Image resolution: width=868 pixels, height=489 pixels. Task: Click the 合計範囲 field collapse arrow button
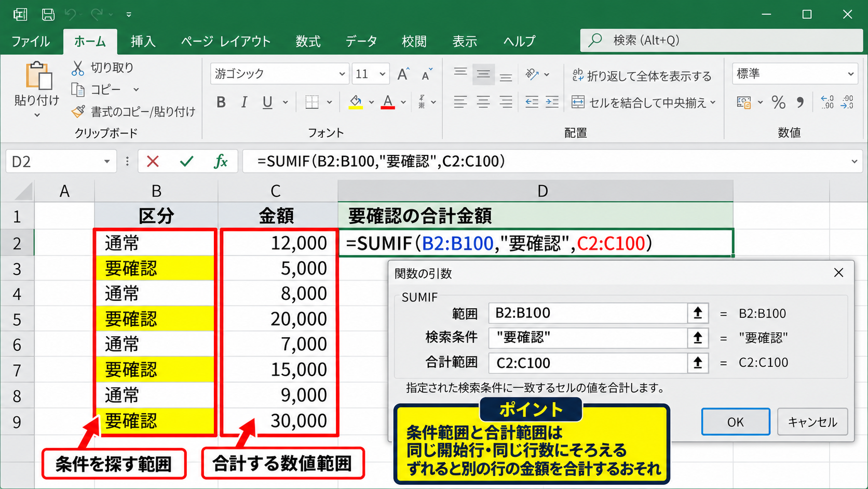point(698,363)
